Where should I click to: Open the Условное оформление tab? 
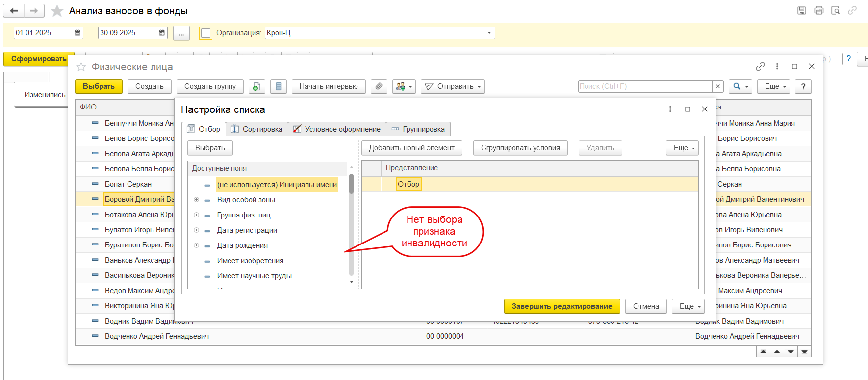tap(337, 129)
